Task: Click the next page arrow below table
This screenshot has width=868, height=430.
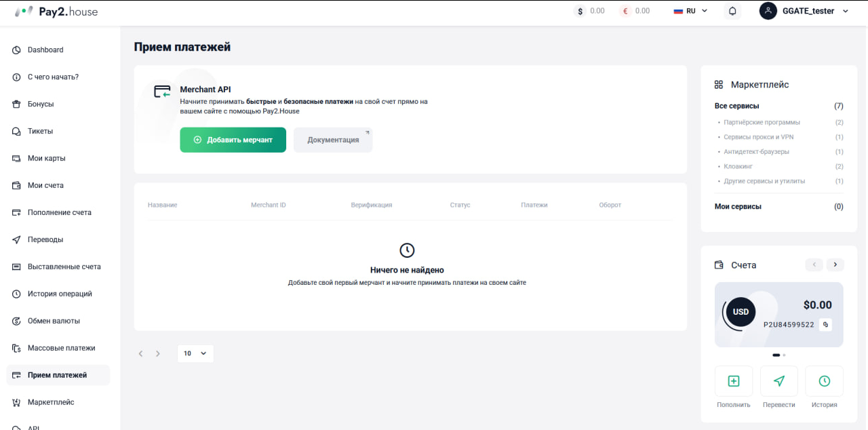Action: click(158, 353)
